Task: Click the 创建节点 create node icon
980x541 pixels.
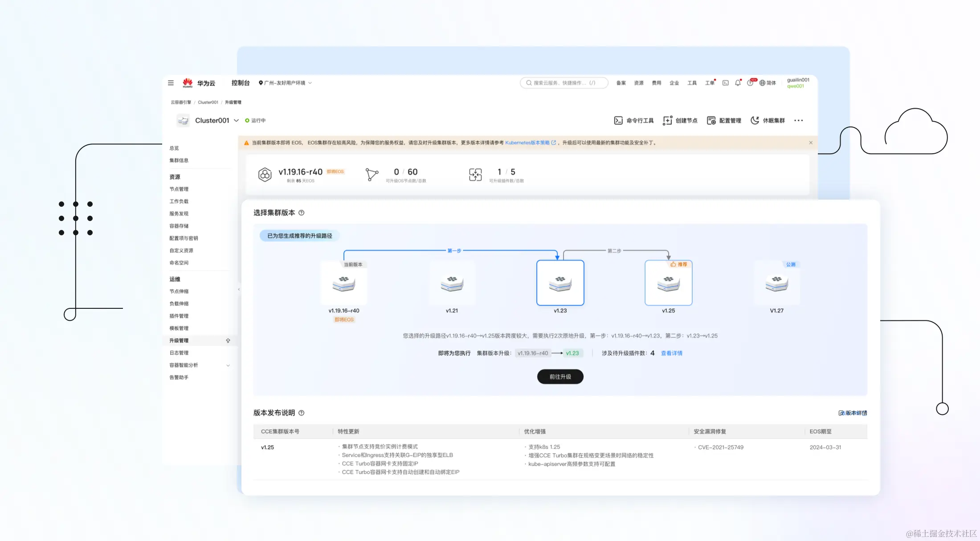Action: 667,120
